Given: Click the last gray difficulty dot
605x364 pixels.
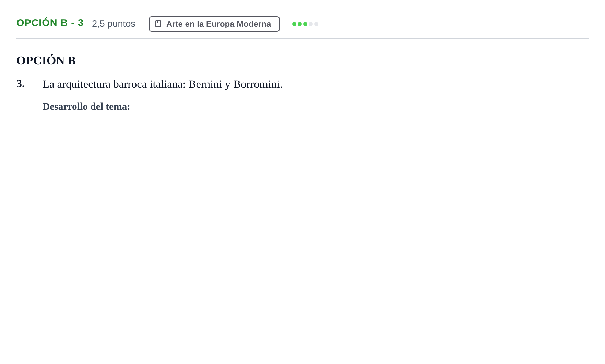Looking at the screenshot, I should click(316, 24).
